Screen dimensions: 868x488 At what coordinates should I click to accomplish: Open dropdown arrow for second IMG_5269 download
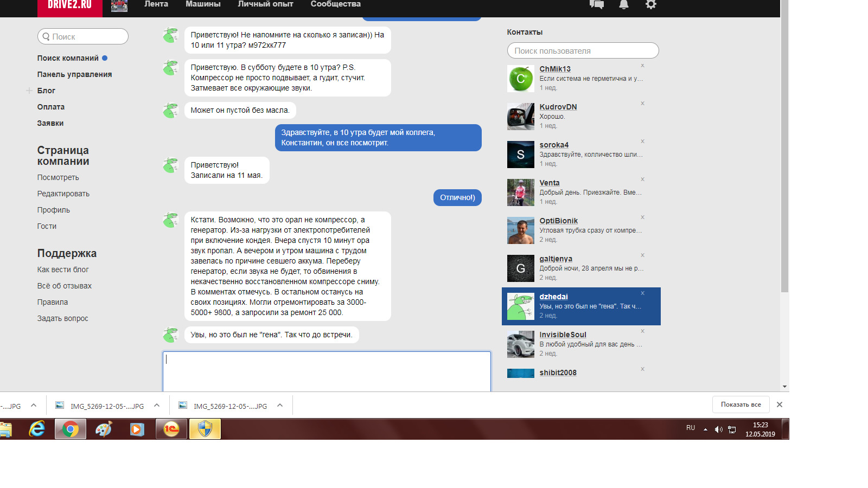157,406
